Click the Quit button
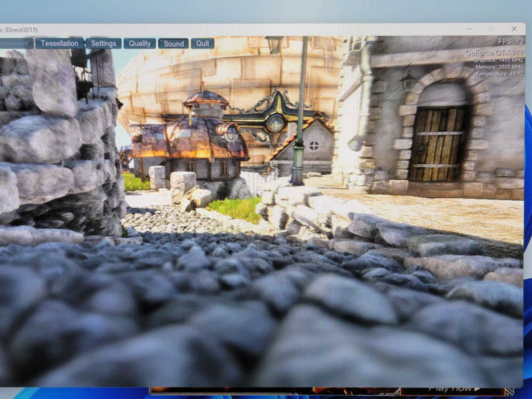Screen dimensions: 532x399 [x=203, y=43]
